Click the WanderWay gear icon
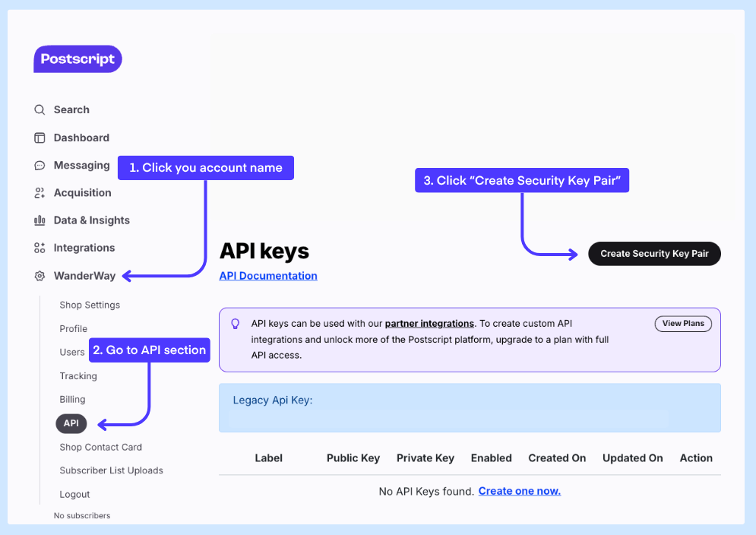756x535 pixels. [x=40, y=276]
